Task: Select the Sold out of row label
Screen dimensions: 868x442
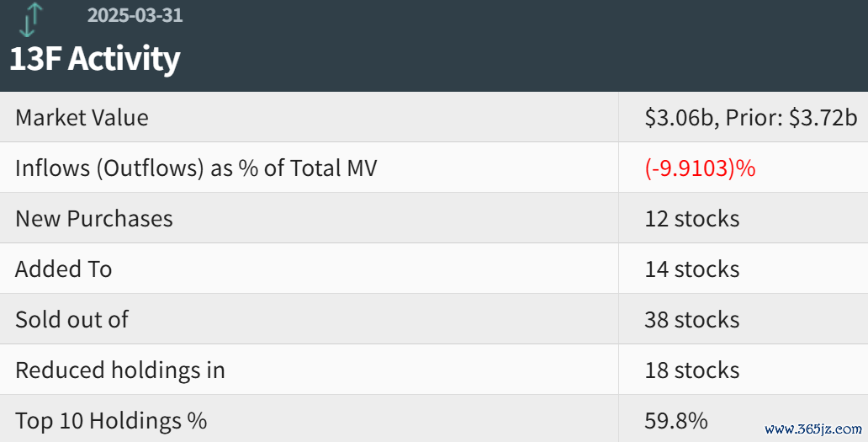Action: tap(72, 320)
